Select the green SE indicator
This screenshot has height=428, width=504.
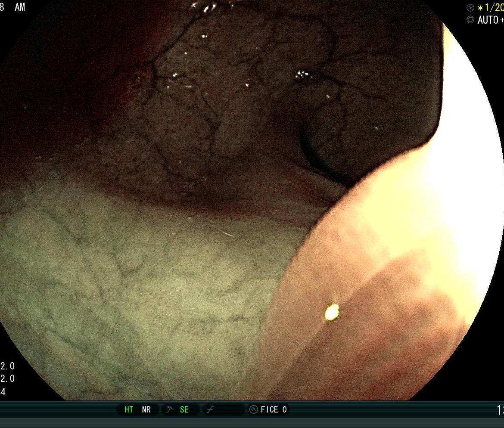pyautogui.click(x=184, y=409)
